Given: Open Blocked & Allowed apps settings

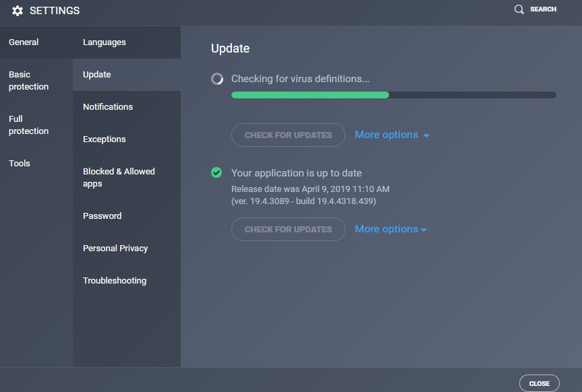Looking at the screenshot, I should click(x=127, y=178).
